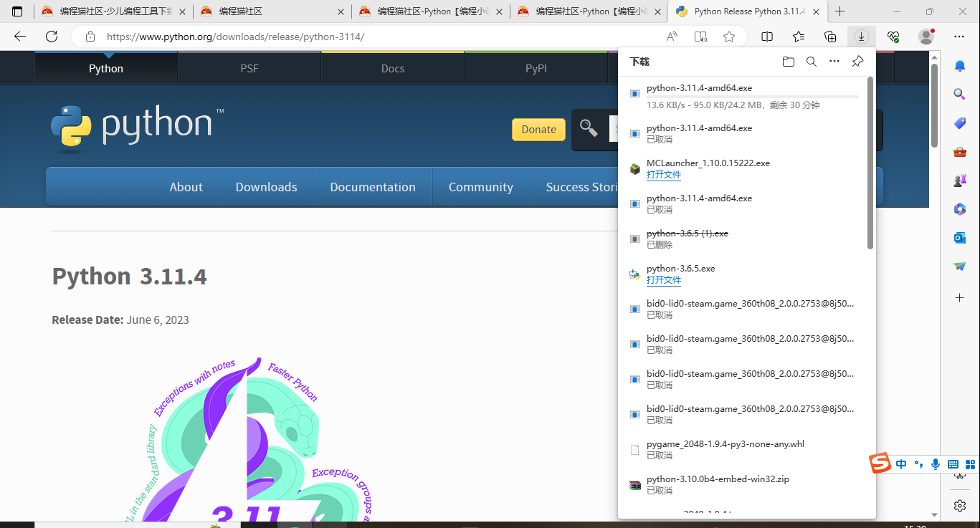Open Drop paper plane in the sidebar
Image resolution: width=980 pixels, height=528 pixels.
pyautogui.click(x=960, y=267)
